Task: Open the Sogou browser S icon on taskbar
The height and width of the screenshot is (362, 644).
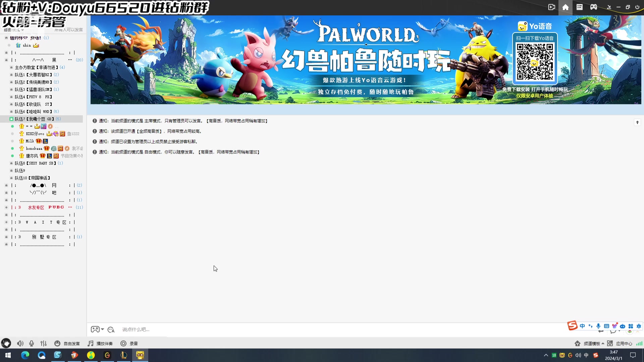Action: [58, 355]
